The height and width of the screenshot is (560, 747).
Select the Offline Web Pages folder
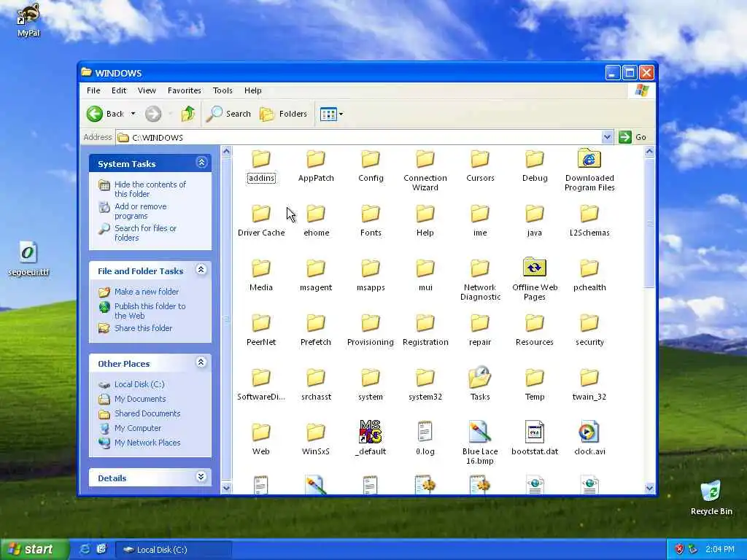pyautogui.click(x=535, y=280)
